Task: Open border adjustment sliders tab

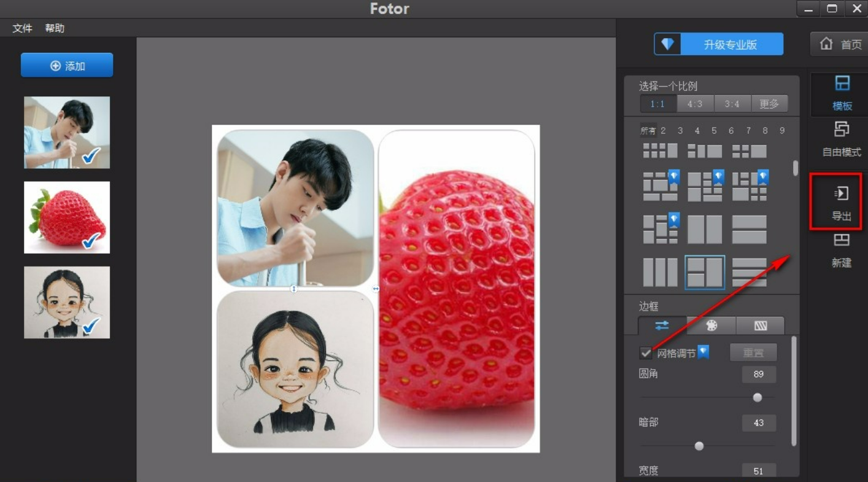Action: coord(662,325)
